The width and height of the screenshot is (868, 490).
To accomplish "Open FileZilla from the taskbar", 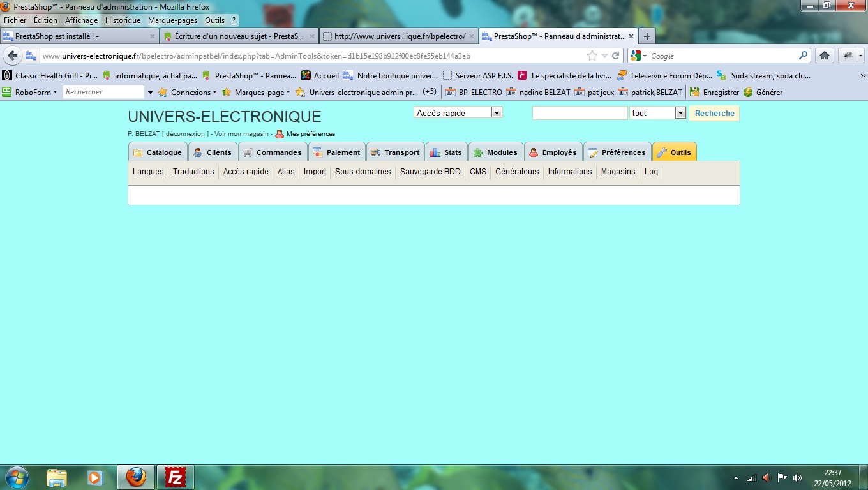I will coord(174,477).
